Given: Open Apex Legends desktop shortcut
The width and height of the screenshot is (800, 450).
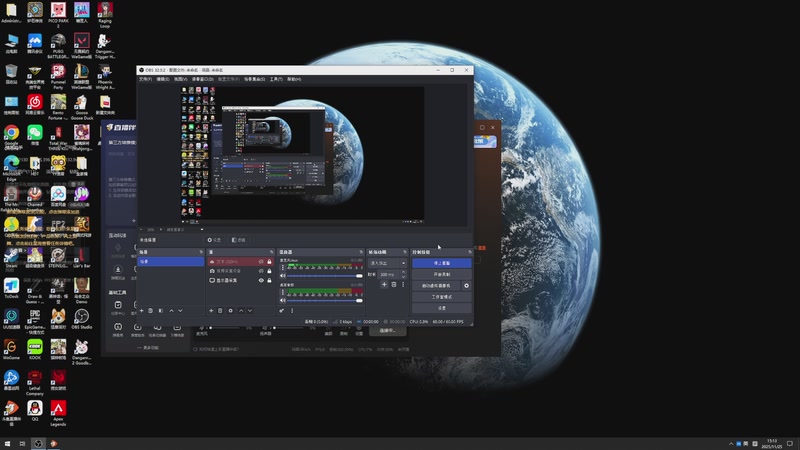Looking at the screenshot, I should coord(58,412).
